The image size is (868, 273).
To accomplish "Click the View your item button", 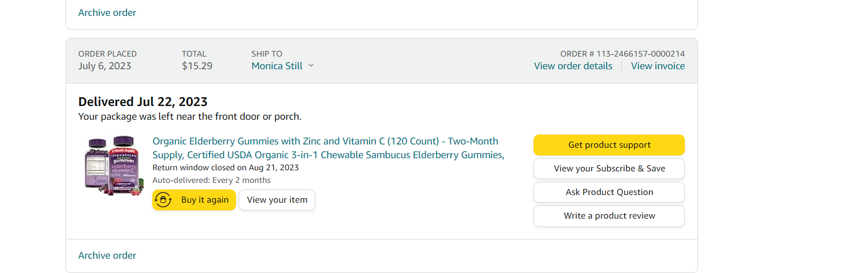I will (277, 200).
